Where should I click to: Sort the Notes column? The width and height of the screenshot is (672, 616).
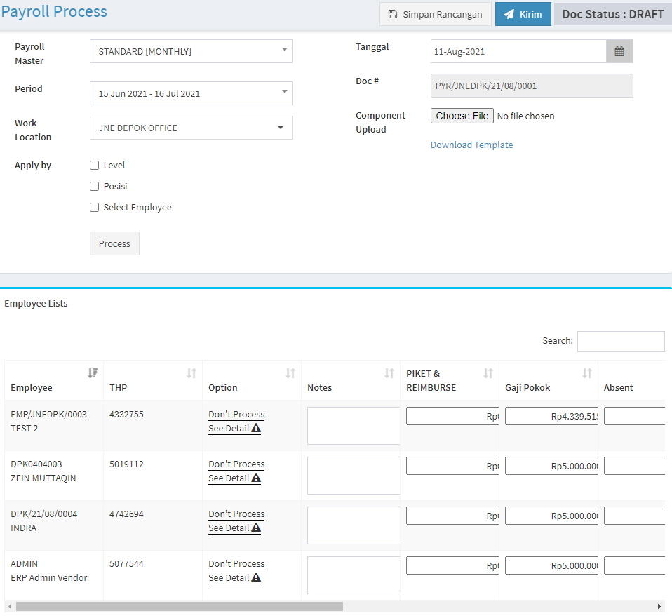coord(389,373)
